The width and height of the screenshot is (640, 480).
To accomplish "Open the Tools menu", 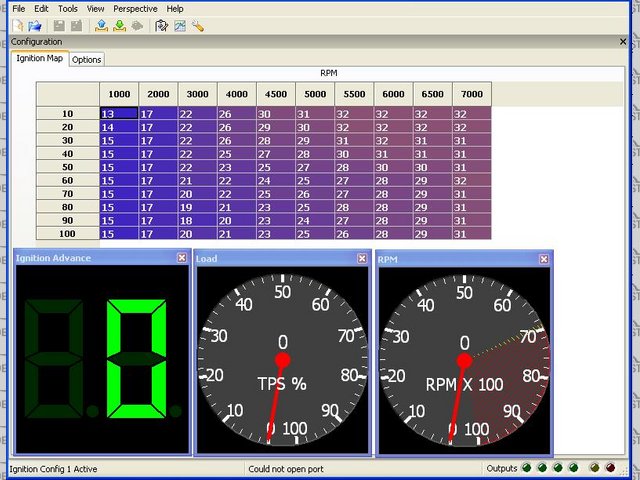I will [x=67, y=8].
